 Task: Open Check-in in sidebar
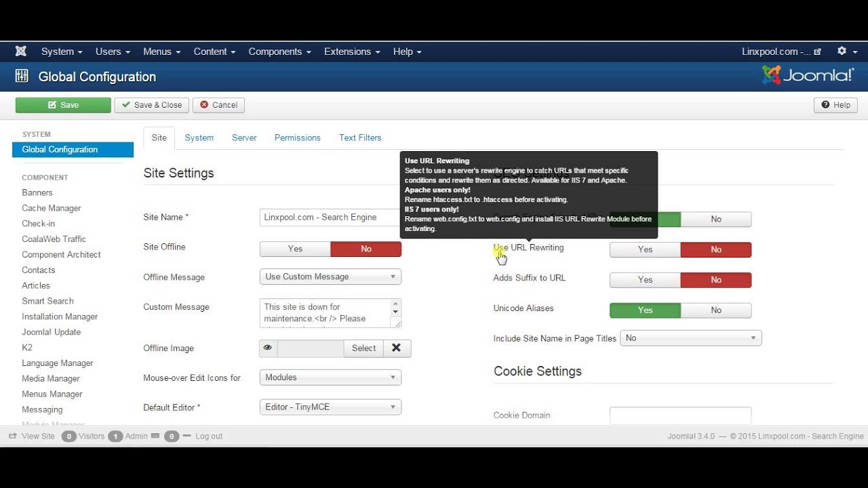click(x=39, y=224)
